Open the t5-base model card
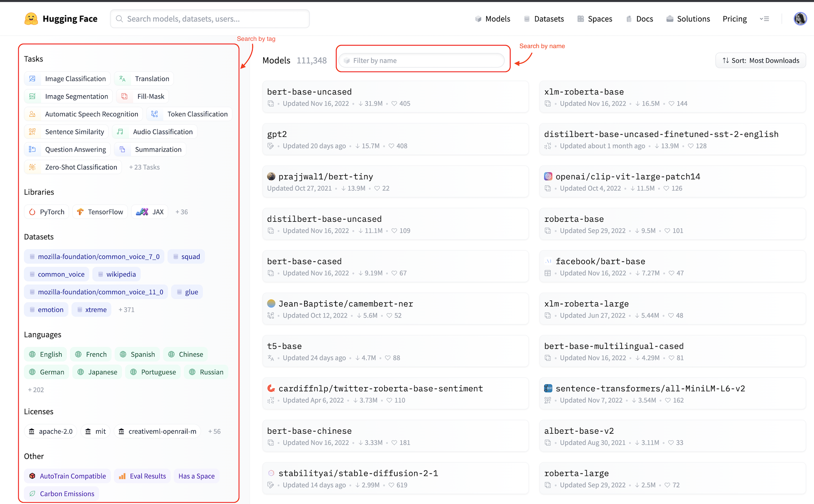814x504 pixels. click(x=395, y=351)
